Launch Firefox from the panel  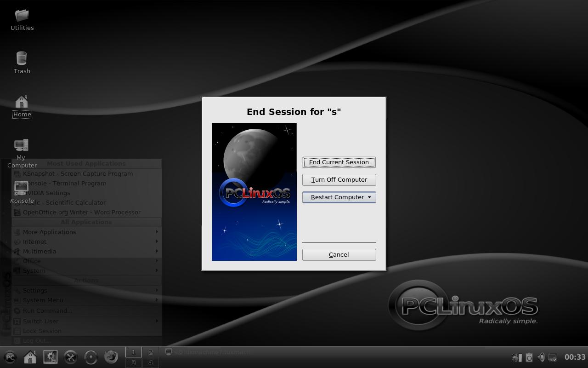(x=111, y=357)
